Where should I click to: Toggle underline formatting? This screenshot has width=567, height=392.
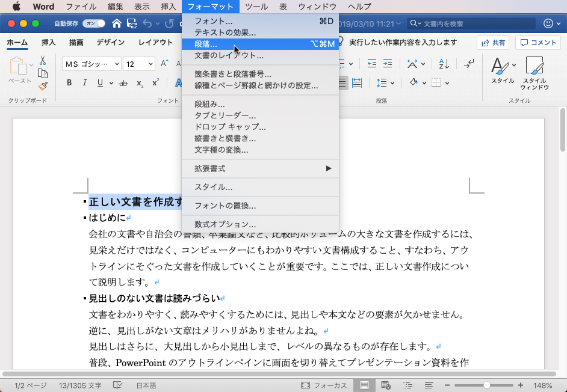pos(100,83)
